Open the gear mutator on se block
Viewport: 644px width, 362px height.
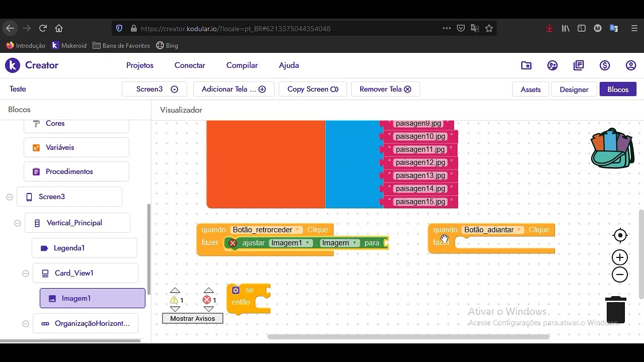(235, 290)
